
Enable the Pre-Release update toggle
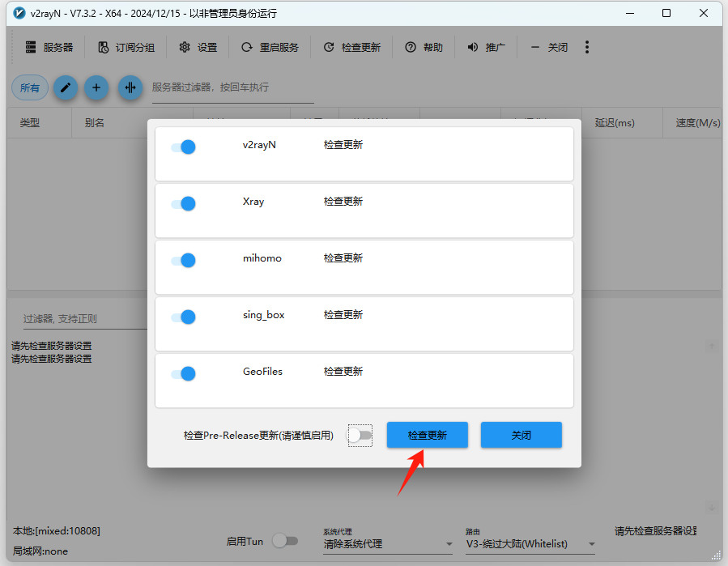(x=360, y=436)
